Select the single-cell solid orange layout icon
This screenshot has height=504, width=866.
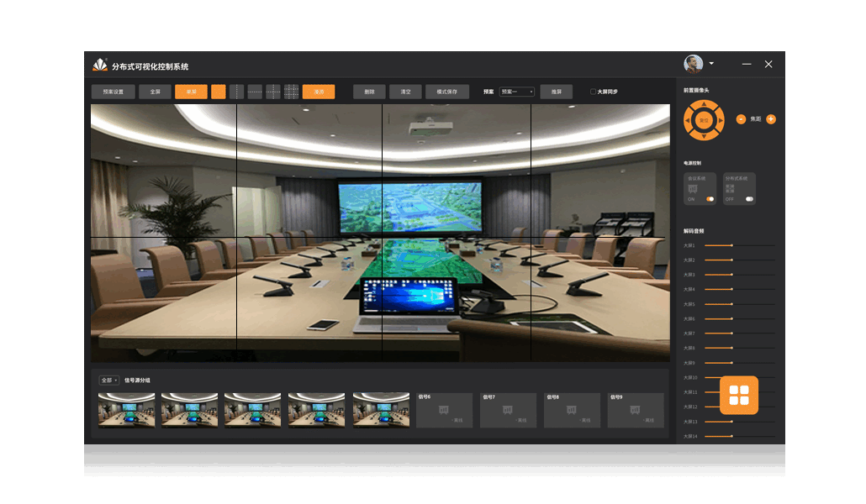[219, 92]
